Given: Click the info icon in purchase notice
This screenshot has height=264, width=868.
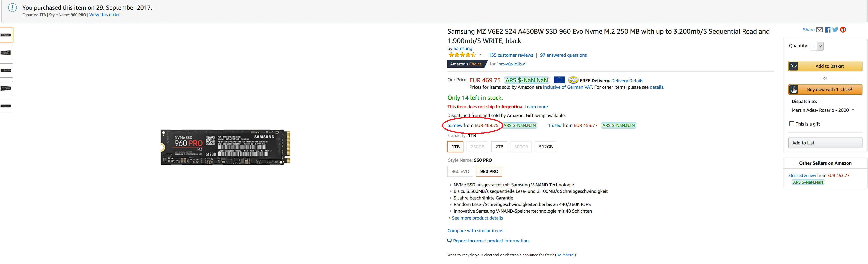Looking at the screenshot, I should click(12, 8).
